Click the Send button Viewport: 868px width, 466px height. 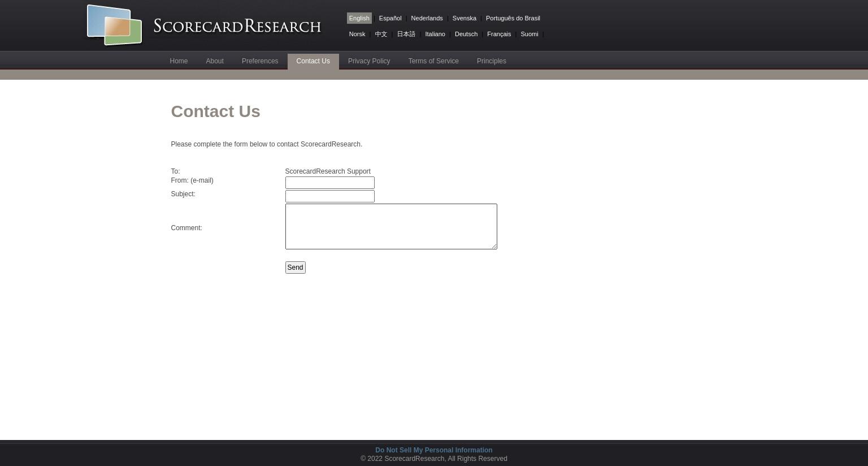[296, 267]
